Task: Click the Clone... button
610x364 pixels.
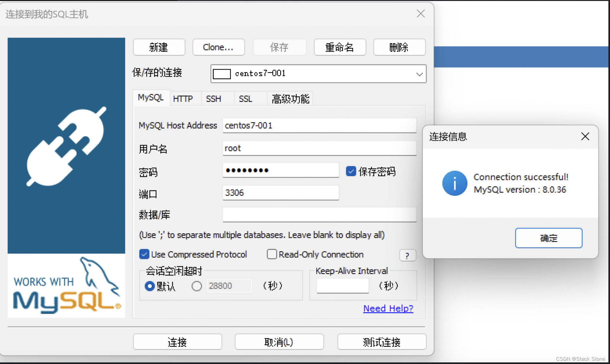Action: (x=218, y=47)
